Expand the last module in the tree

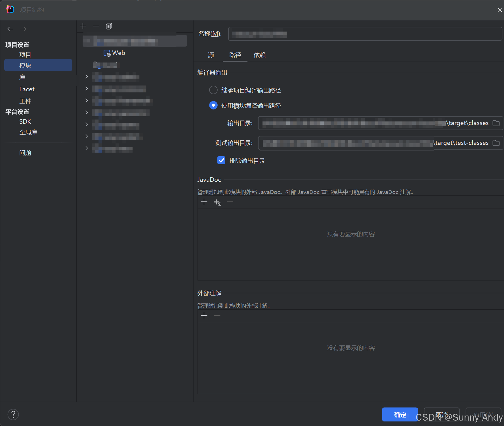[x=87, y=148]
